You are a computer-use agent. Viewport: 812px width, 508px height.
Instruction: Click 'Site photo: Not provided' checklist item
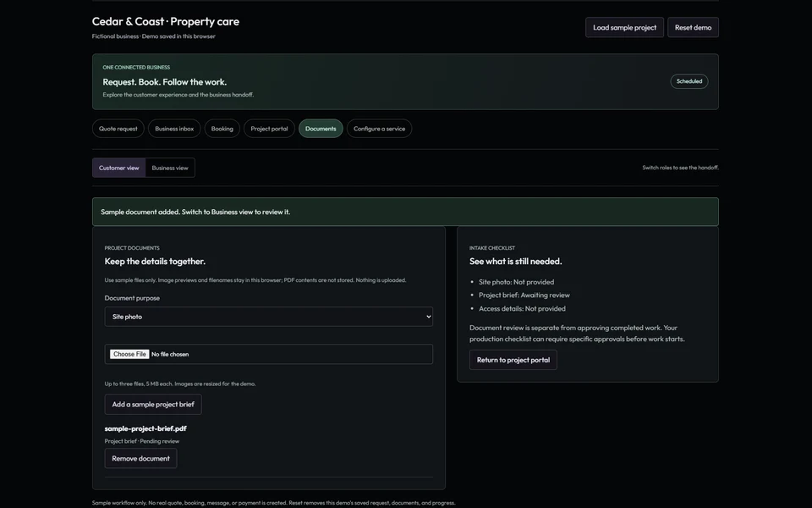click(516, 282)
